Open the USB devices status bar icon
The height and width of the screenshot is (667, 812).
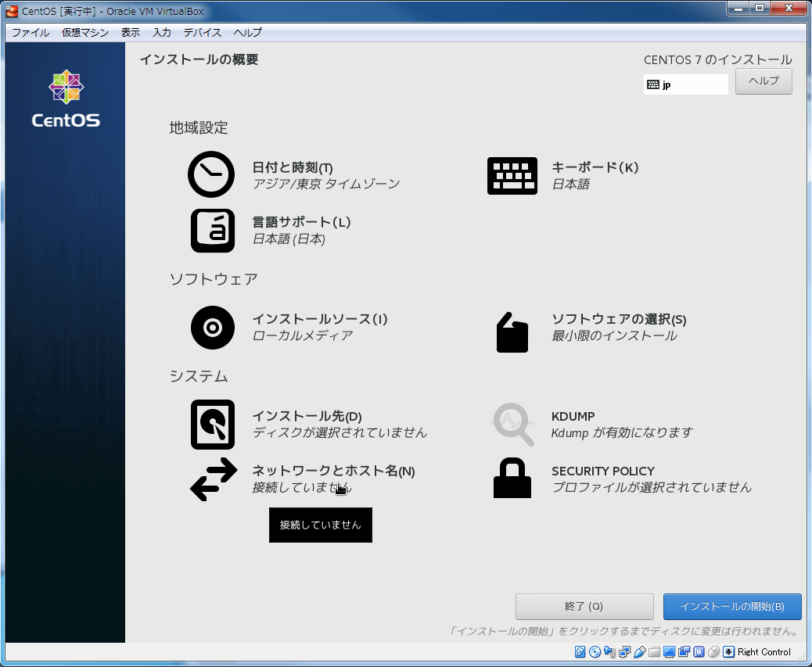[x=638, y=651]
